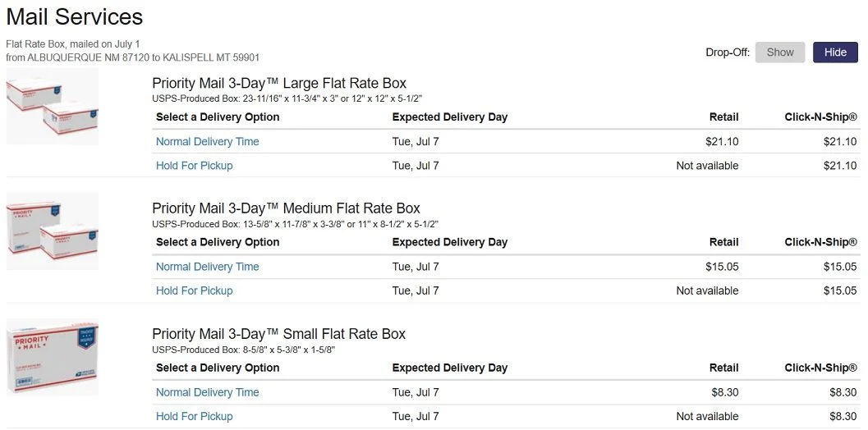The width and height of the screenshot is (868, 430).
Task: Click the Small Box $8.30 Retail price
Action: click(x=724, y=392)
